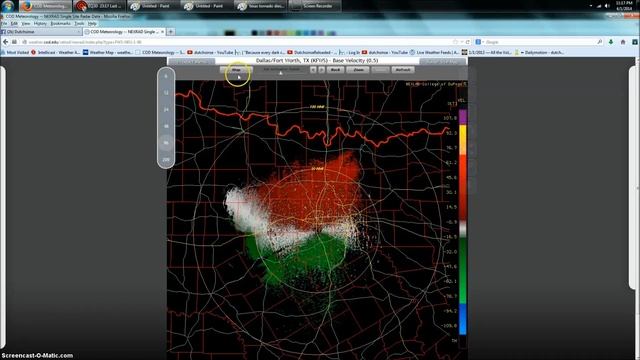The image size is (640, 360).
Task: Open the "Because every dark c..." bookmark
Action: pos(260,52)
